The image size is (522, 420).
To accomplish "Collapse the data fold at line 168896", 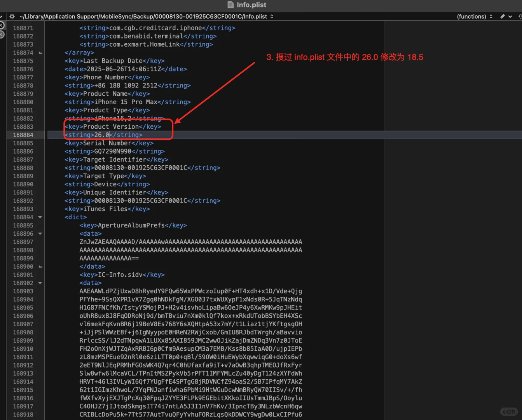I will [x=40, y=234].
